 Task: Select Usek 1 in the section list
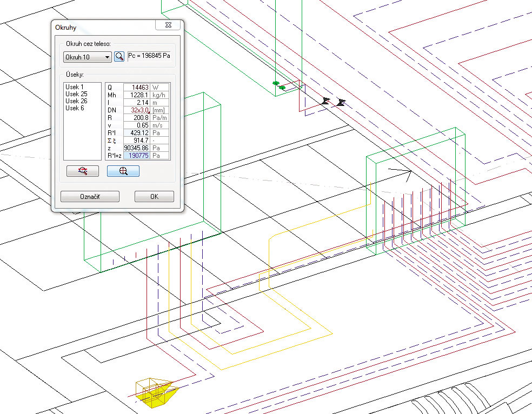tap(75, 87)
